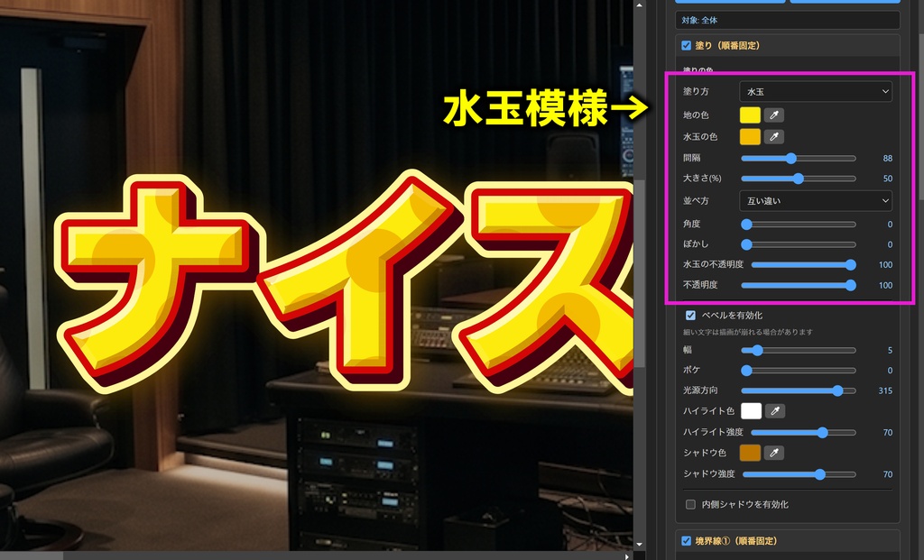Pick 水玉の色 with the eyedropper icon
Screen dimensions: 924x560
[773, 136]
